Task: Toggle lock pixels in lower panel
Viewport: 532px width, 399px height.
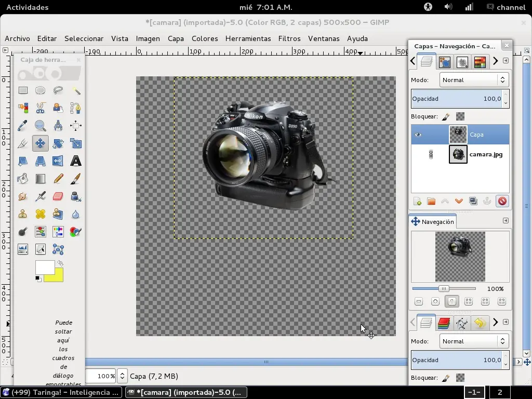Action: click(x=446, y=378)
